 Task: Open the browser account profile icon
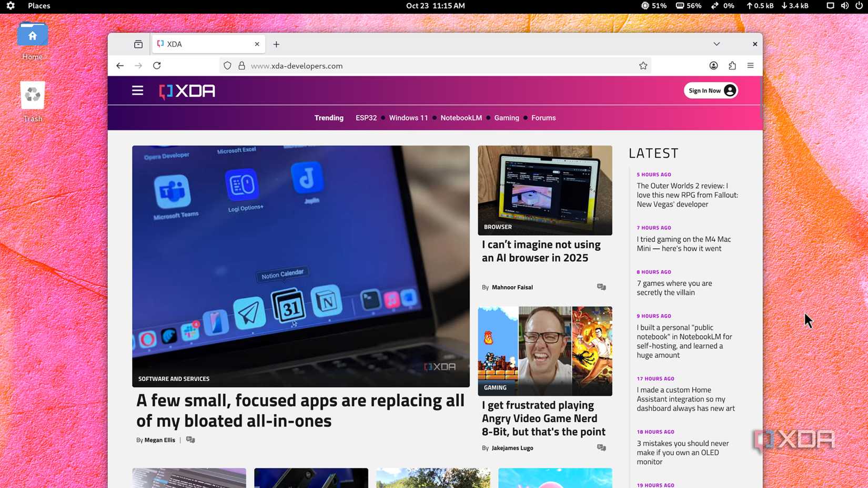(713, 66)
